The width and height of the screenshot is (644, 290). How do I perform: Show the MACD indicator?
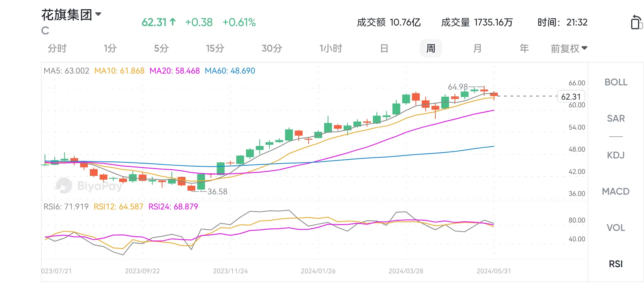click(616, 191)
